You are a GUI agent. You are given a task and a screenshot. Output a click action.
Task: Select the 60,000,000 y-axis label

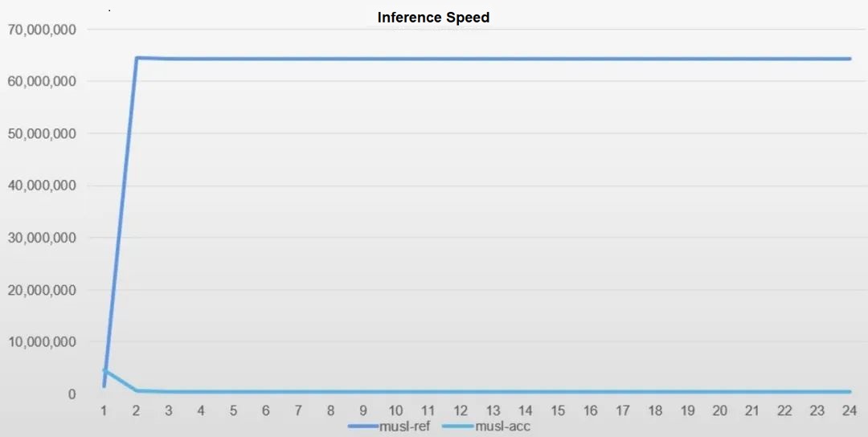(42, 81)
